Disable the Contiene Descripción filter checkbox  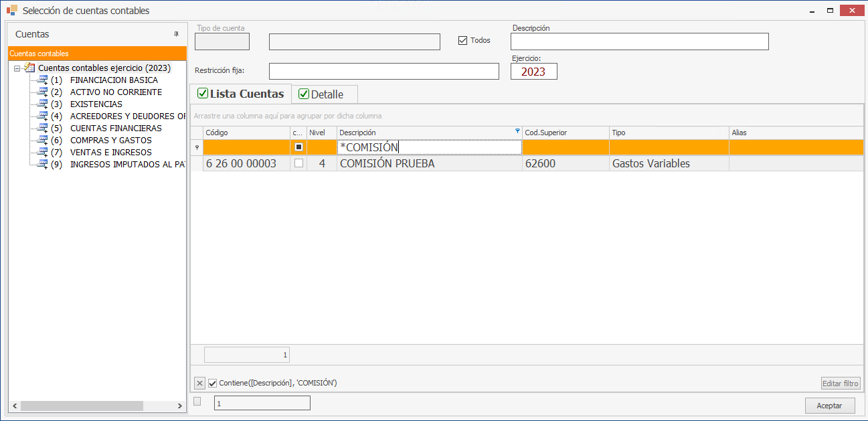point(213,384)
